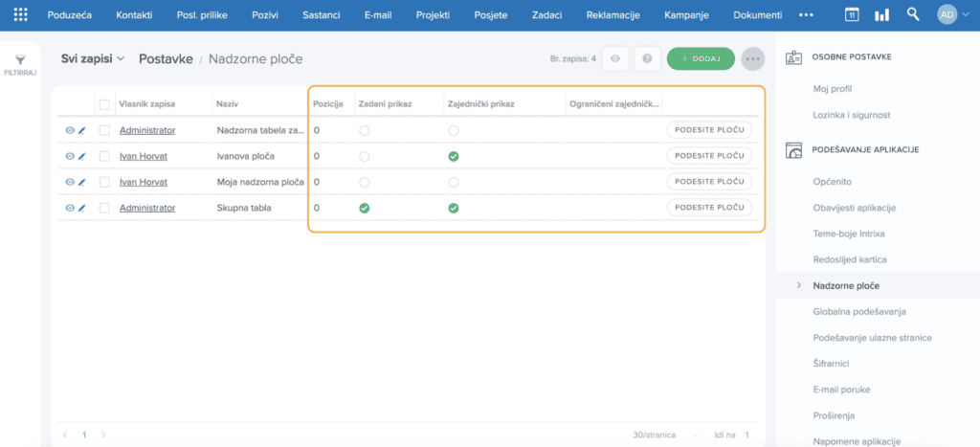
Task: Sort by the Pozicija column header
Action: click(x=328, y=104)
